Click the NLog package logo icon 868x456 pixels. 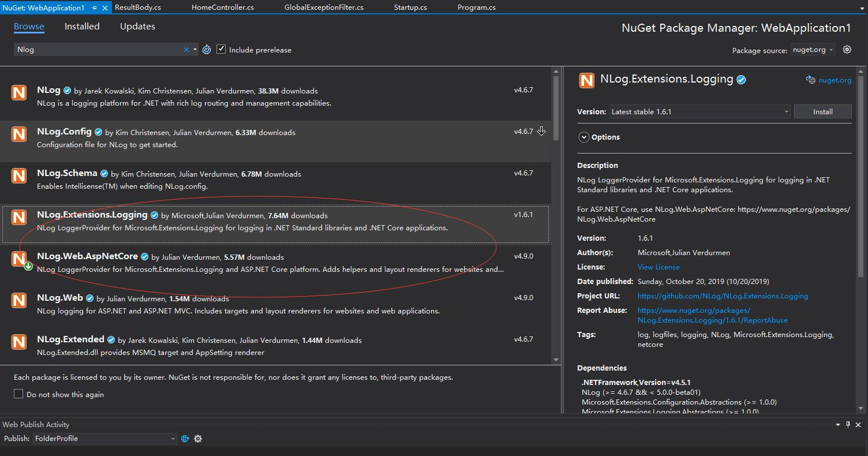(x=19, y=92)
